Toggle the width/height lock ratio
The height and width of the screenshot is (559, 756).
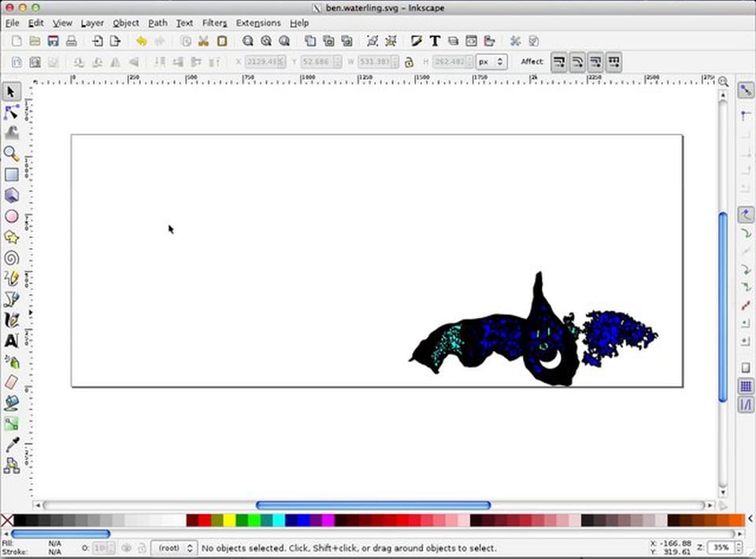(x=409, y=61)
